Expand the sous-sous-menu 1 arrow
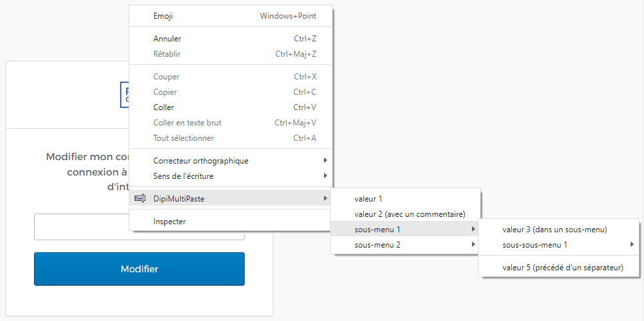The height and width of the screenshot is (321, 644). pyautogui.click(x=632, y=244)
